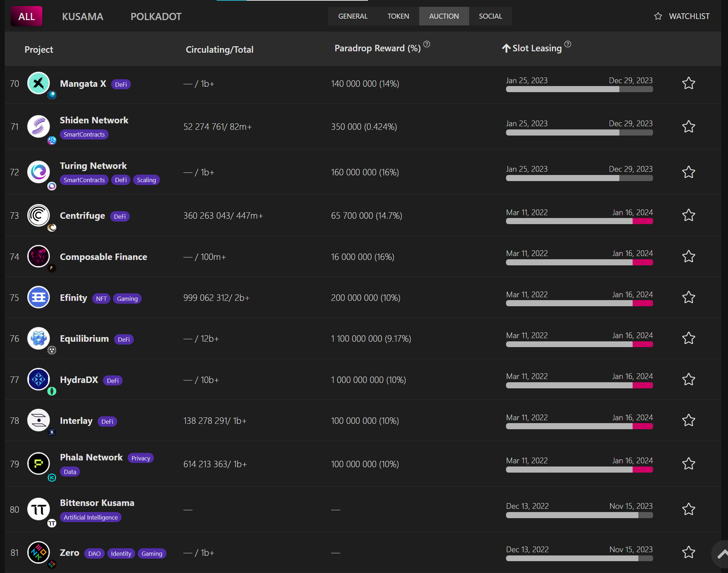Toggle HydraDX watchlist star

(689, 379)
